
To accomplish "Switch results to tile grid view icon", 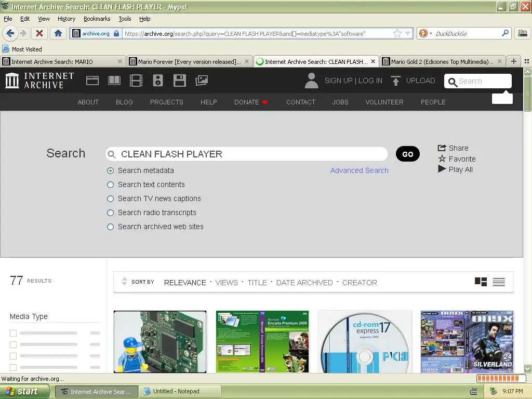I will click(481, 282).
